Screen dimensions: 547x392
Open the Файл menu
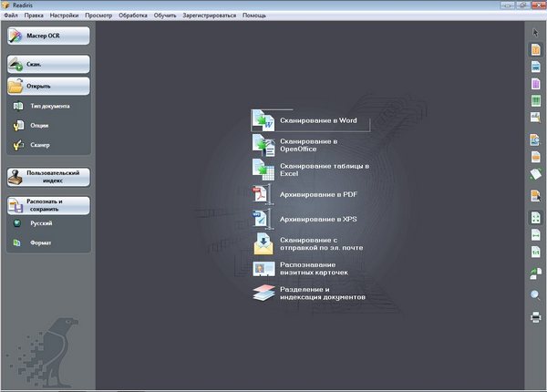point(10,16)
